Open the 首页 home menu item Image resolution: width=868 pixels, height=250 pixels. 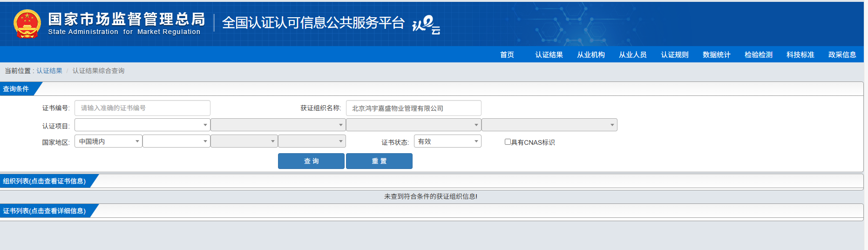click(x=507, y=54)
